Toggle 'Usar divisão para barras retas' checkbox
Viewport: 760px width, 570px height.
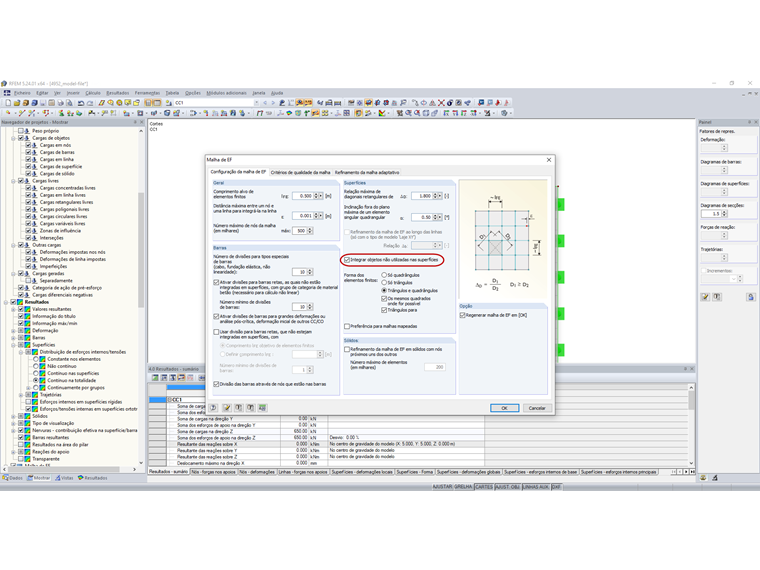(x=216, y=332)
